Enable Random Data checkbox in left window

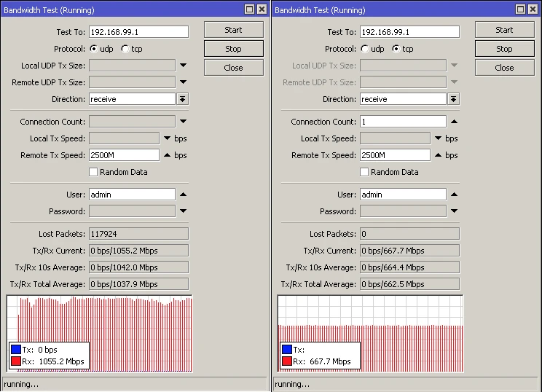point(93,172)
